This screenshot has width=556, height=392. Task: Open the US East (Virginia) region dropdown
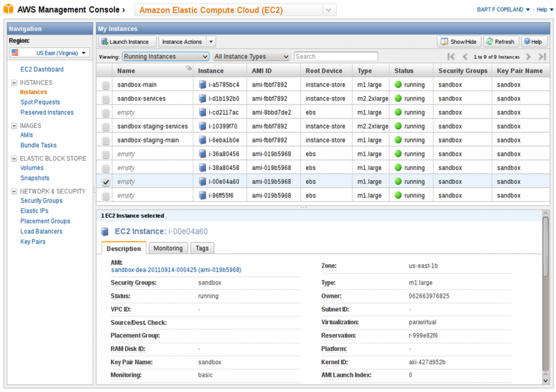coord(48,53)
